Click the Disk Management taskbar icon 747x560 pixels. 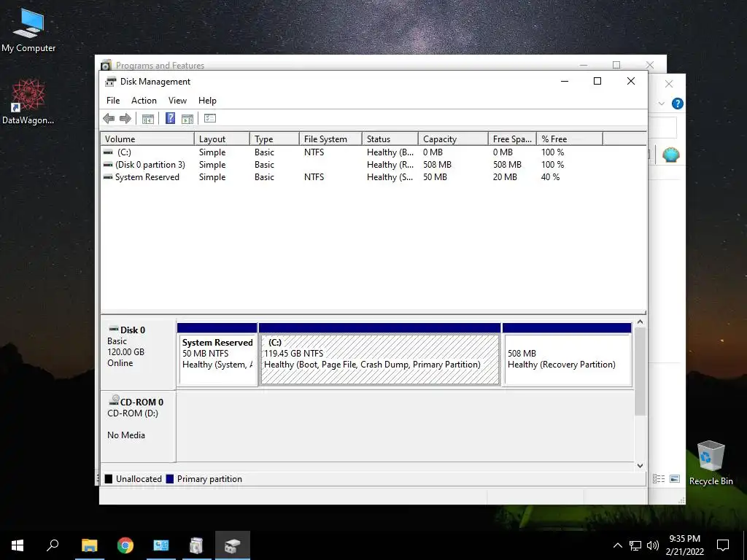pos(233,545)
